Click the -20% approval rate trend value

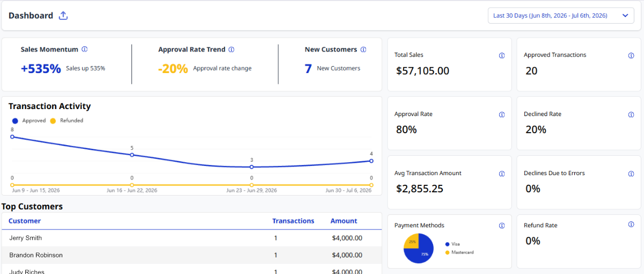click(173, 69)
